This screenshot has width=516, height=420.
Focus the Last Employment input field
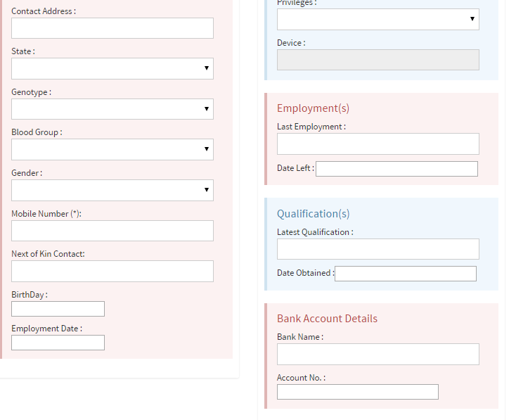click(378, 144)
